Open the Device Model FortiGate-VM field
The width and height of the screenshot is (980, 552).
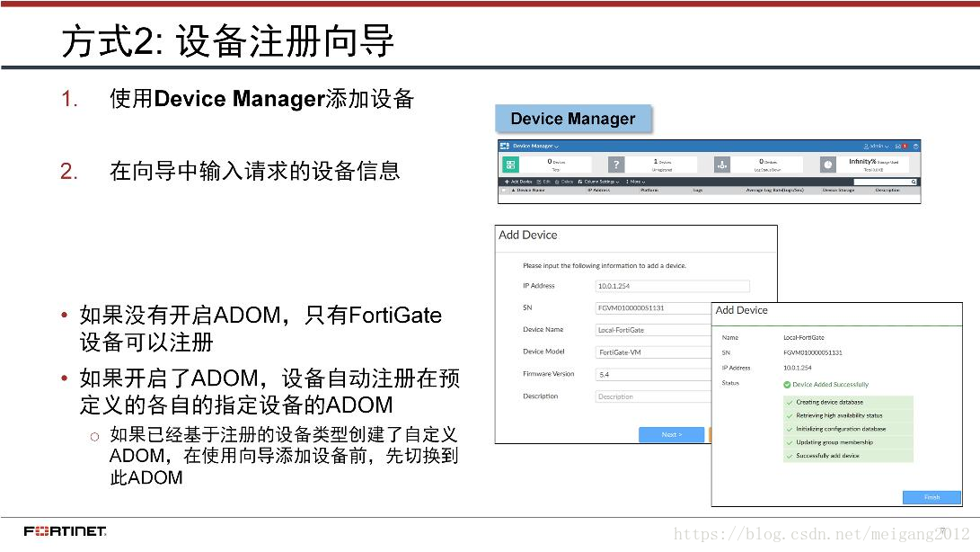[653, 352]
